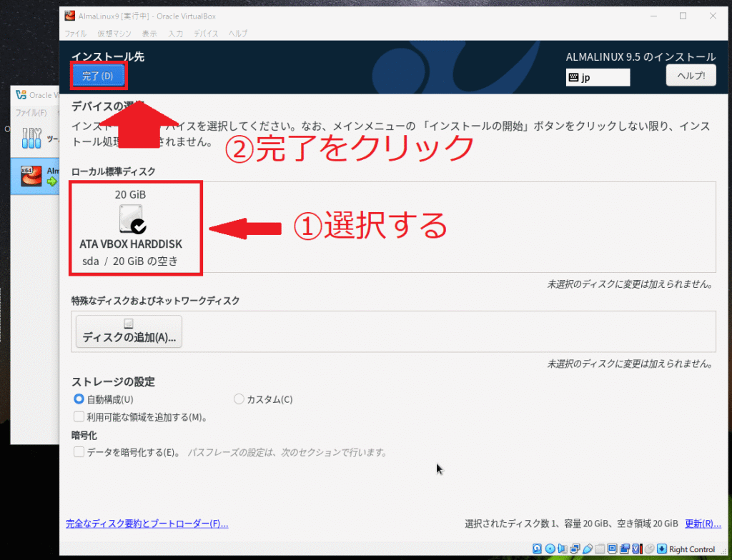Open ファイル(F) menu in the Manager window
732x560 pixels.
pos(31,113)
